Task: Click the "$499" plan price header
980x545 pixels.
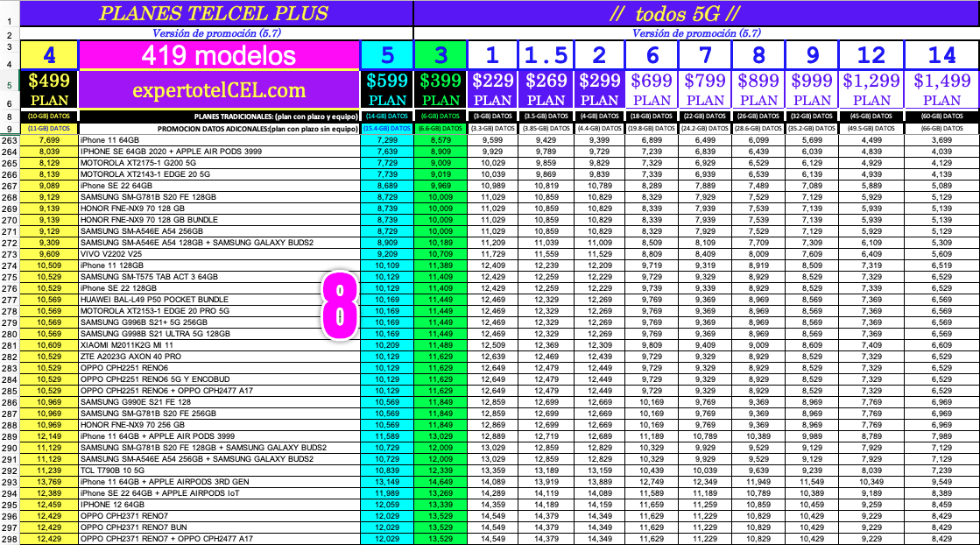Action: click(49, 81)
